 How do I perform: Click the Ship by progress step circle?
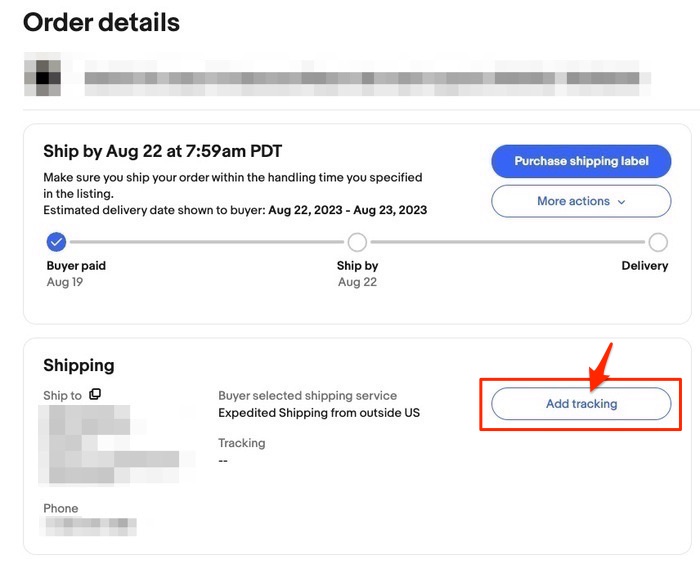click(357, 241)
